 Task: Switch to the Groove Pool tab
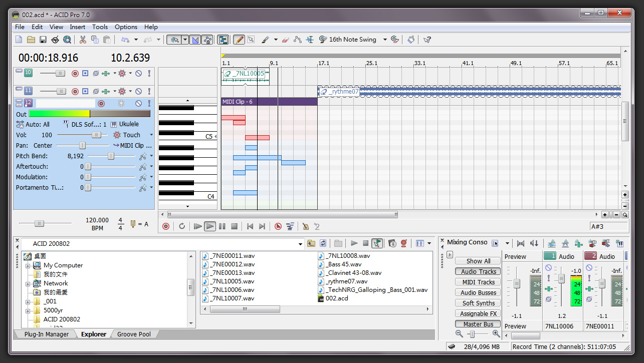coord(134,334)
